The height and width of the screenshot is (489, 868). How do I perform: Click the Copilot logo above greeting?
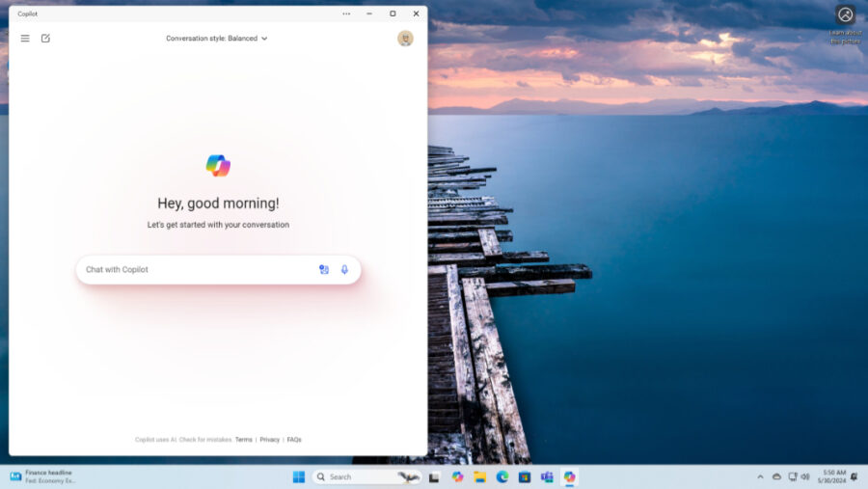pos(218,166)
